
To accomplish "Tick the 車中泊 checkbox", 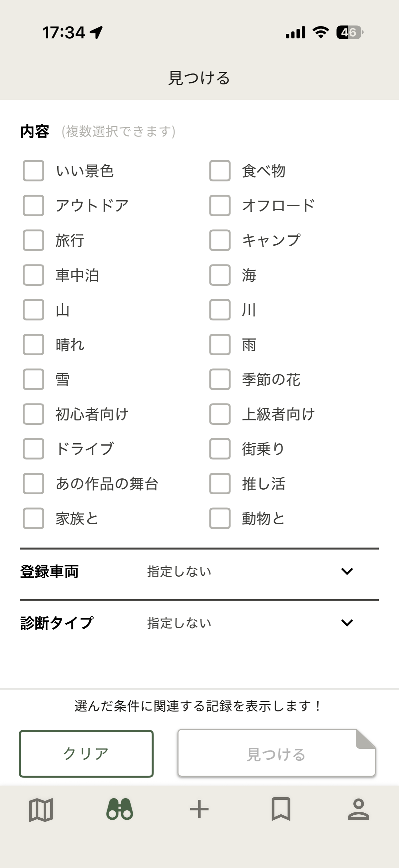I will [x=34, y=275].
